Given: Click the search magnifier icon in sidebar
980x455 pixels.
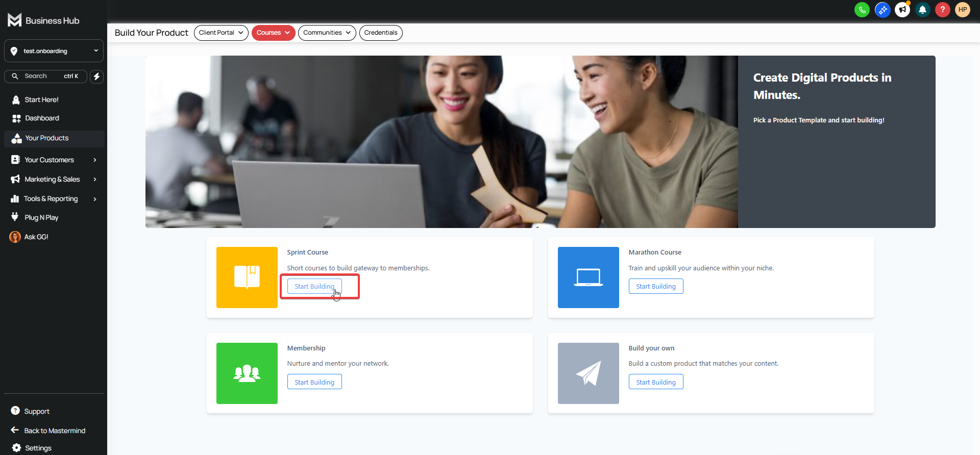Looking at the screenshot, I should (15, 76).
